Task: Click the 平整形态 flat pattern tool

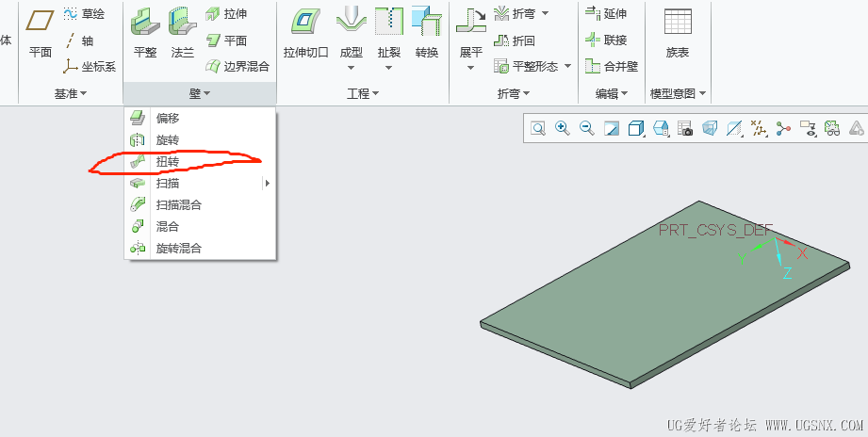Action: coord(525,67)
